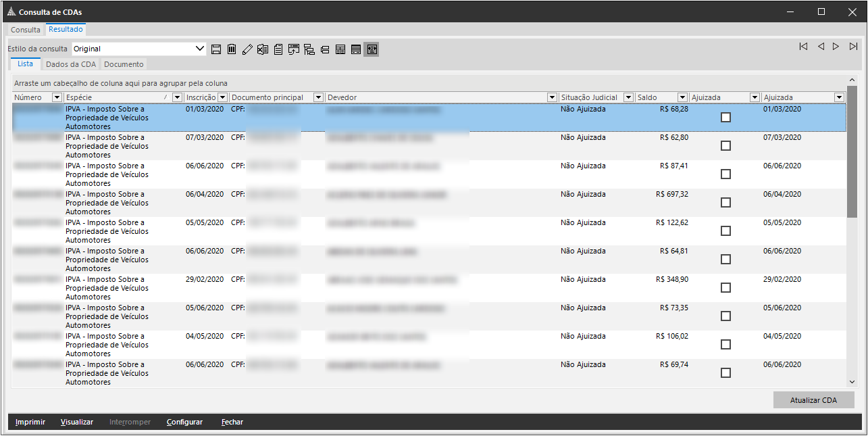Open the Documento principal column filter arrow
This screenshot has width=868, height=436.
[x=319, y=97]
